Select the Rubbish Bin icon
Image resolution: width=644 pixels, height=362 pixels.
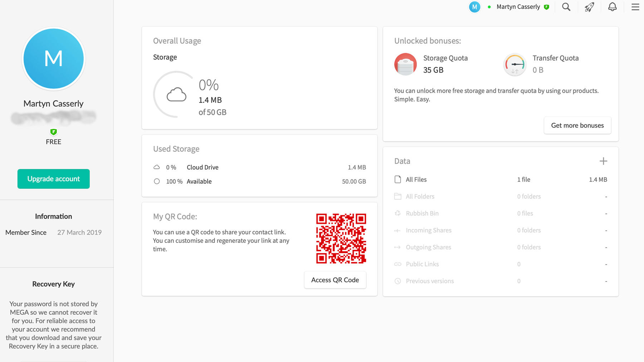pos(397,213)
